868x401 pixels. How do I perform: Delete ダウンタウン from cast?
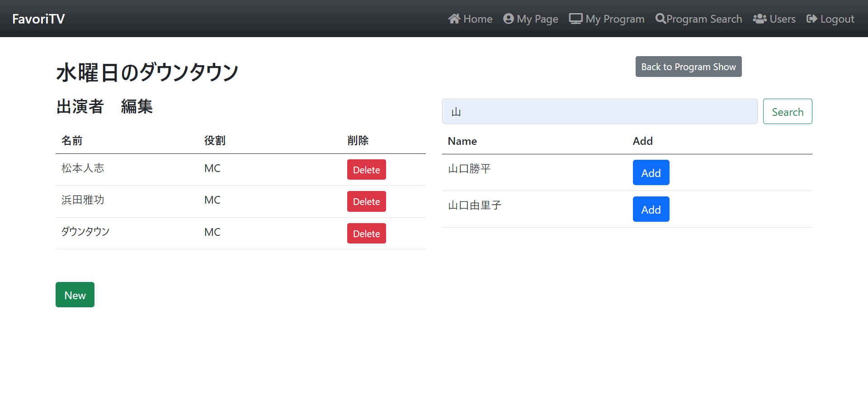pos(367,234)
